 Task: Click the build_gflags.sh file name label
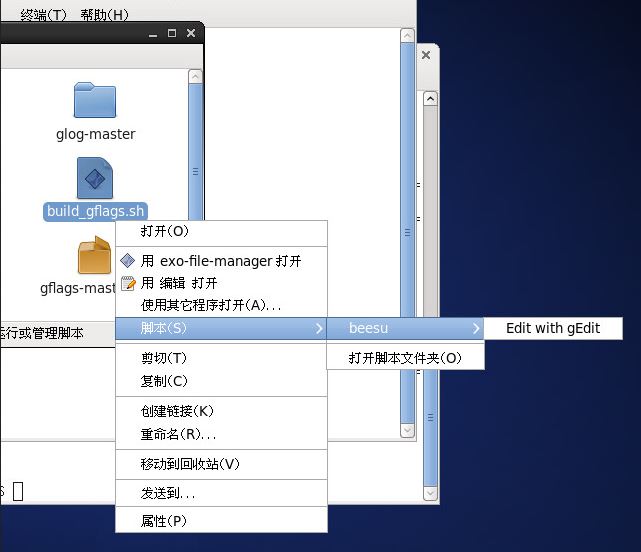point(95,211)
